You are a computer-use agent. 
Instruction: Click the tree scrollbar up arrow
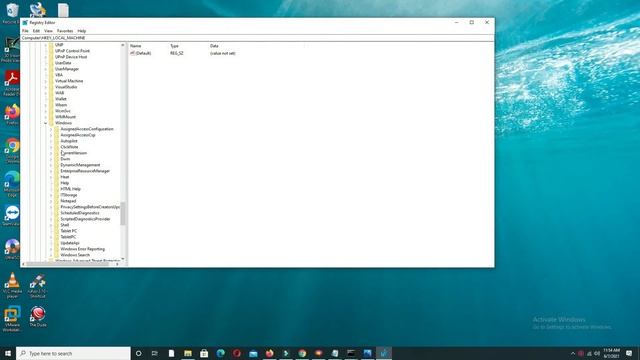click(x=122, y=45)
